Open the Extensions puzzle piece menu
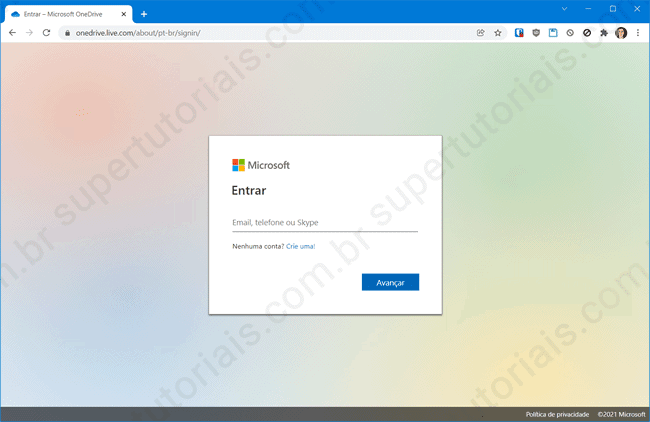650x422 pixels. (603, 33)
